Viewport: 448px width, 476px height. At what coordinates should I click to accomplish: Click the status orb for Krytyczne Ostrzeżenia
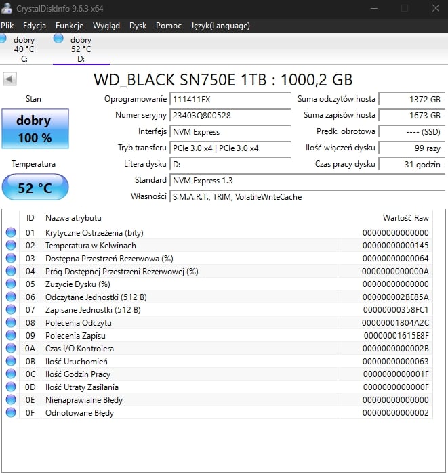(11, 233)
